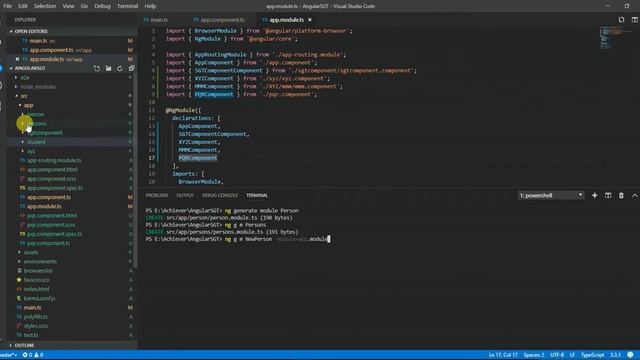The image size is (640, 360).
Task: Open the Debug menu
Action: pos(102,6)
